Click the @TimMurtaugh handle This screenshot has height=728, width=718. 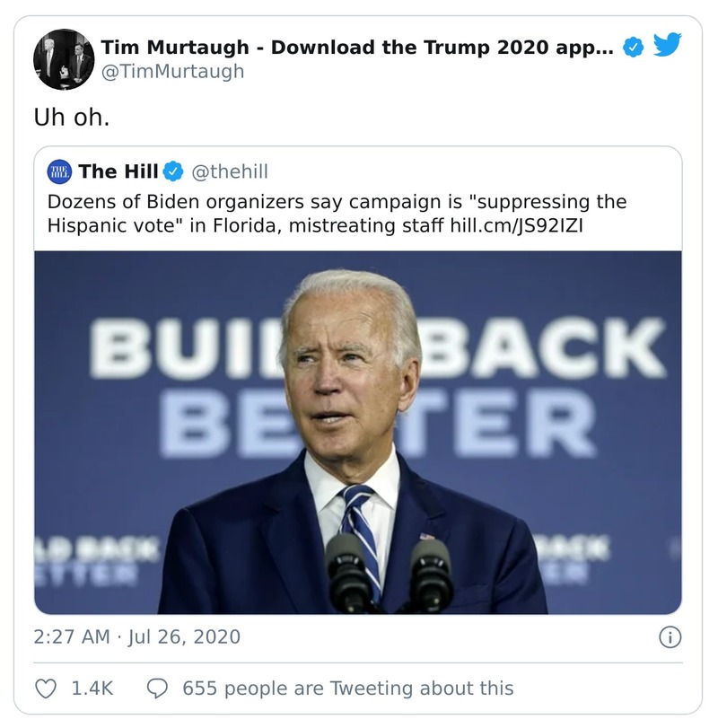click(172, 72)
